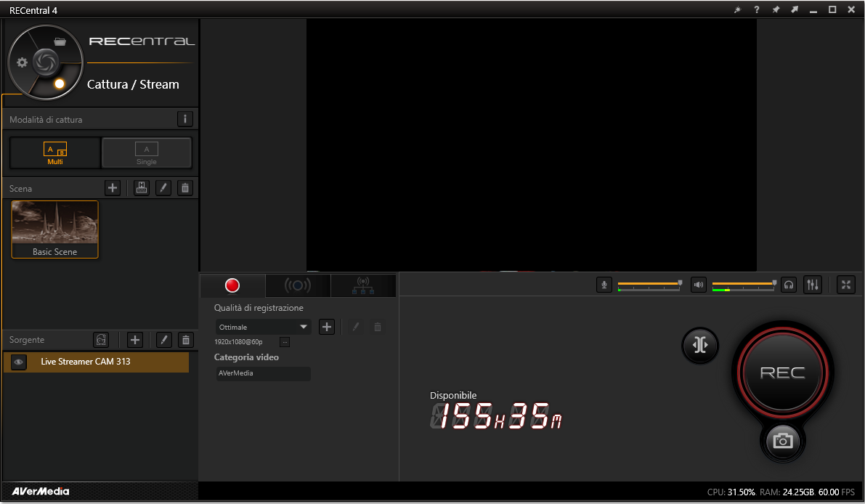Click the face icon in the Sorgente header
The width and height of the screenshot is (865, 504).
click(101, 340)
